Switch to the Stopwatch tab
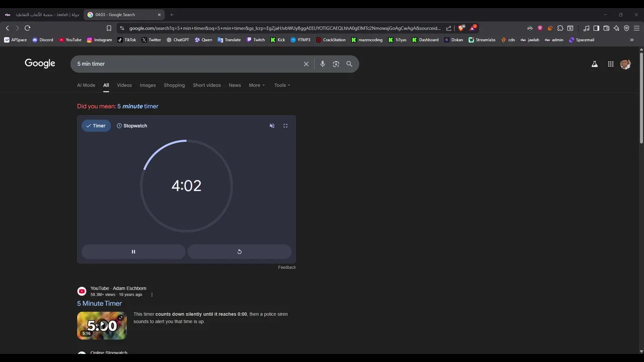This screenshot has width=644, height=362. click(132, 126)
